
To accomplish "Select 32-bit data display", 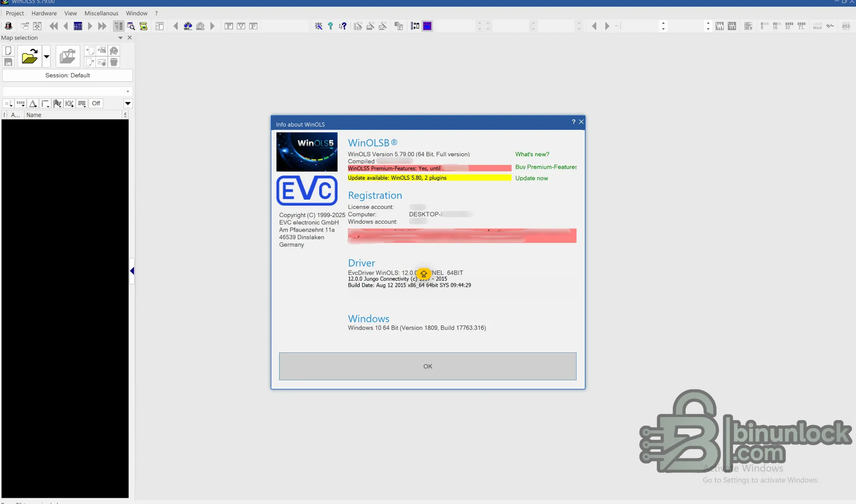I will 789,26.
